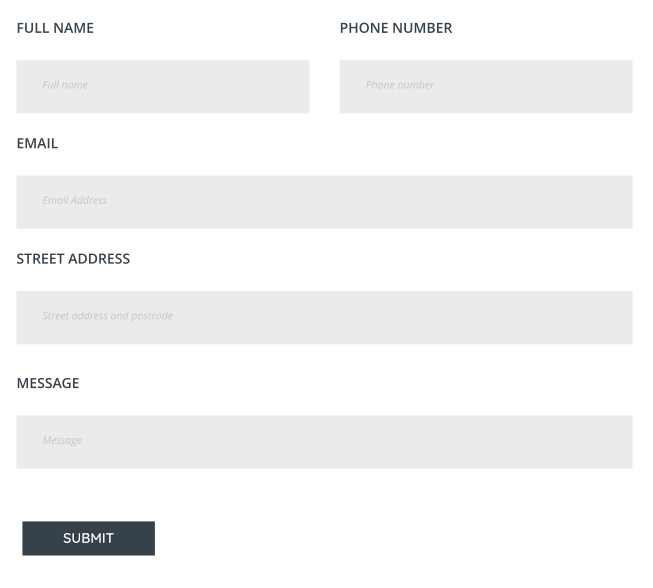
Task: Click the EMAIL label heading
Action: (37, 143)
